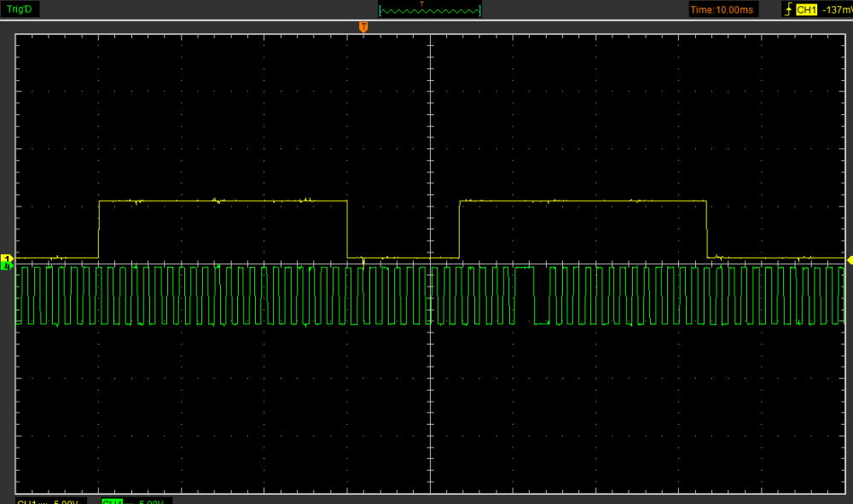This screenshot has width=853, height=504.
Task: Click the Trig'D trigger status indicator
Action: pos(19,9)
